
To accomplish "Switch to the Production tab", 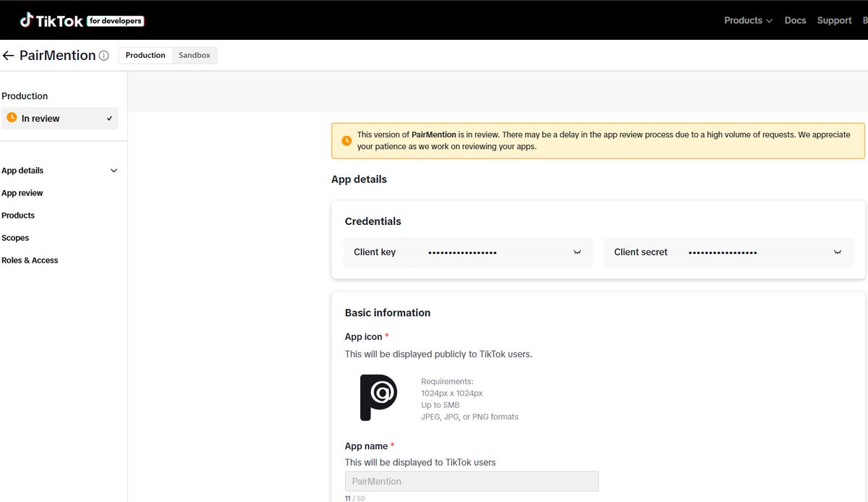I will click(x=145, y=56).
